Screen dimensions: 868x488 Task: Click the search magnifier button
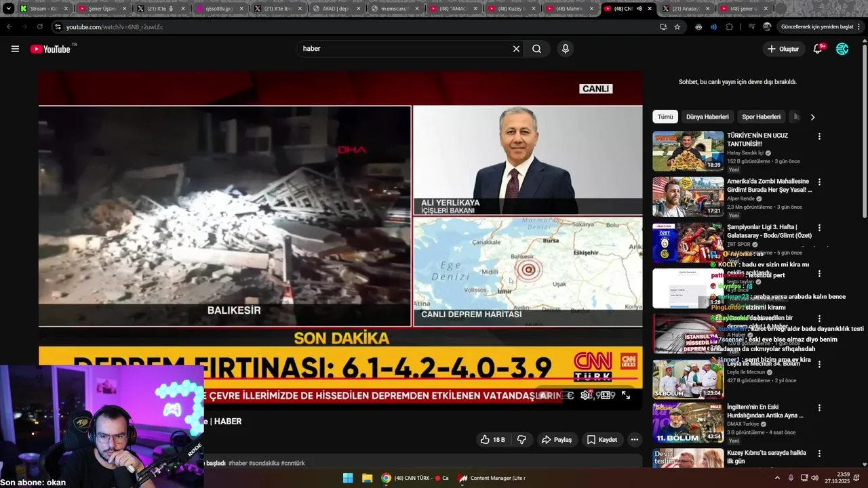click(536, 49)
